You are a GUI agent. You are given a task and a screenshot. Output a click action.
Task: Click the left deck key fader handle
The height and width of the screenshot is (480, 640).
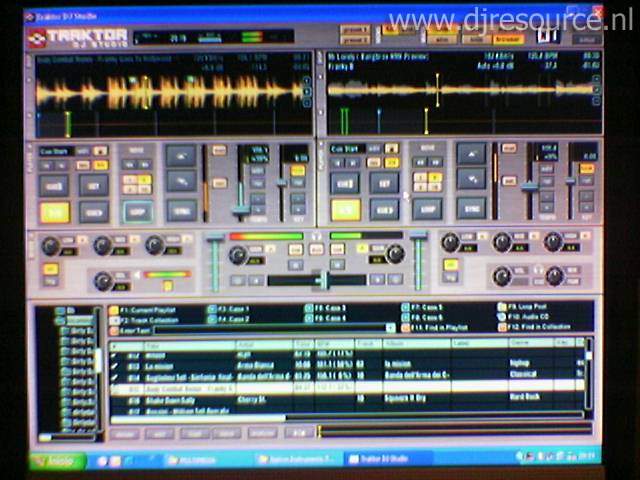click(x=282, y=183)
